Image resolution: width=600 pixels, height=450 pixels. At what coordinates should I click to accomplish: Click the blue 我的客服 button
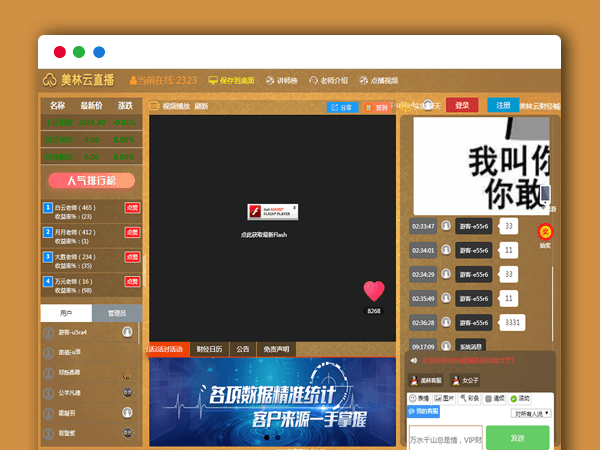pos(424,411)
